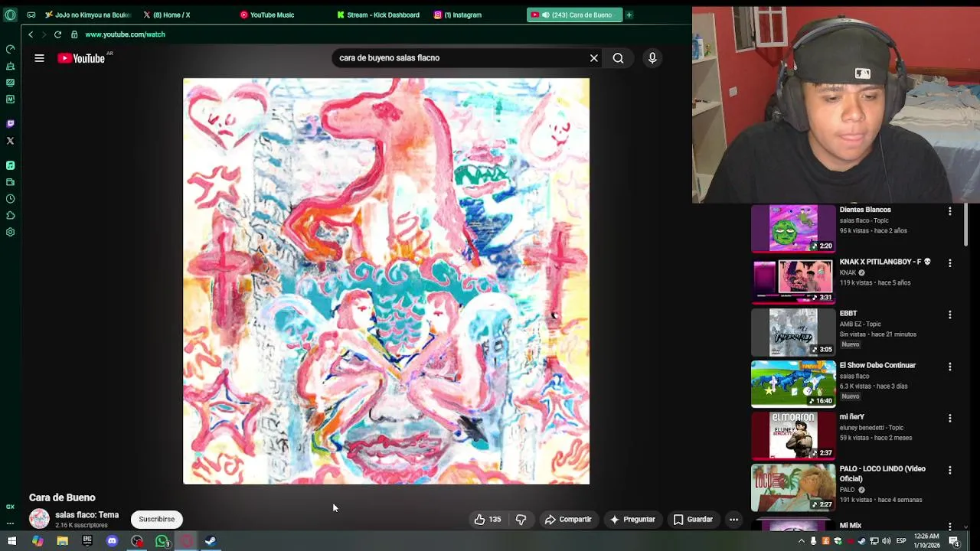This screenshot has width=980, height=551.
Task: Open Windows notification center icon
Action: [x=954, y=541]
